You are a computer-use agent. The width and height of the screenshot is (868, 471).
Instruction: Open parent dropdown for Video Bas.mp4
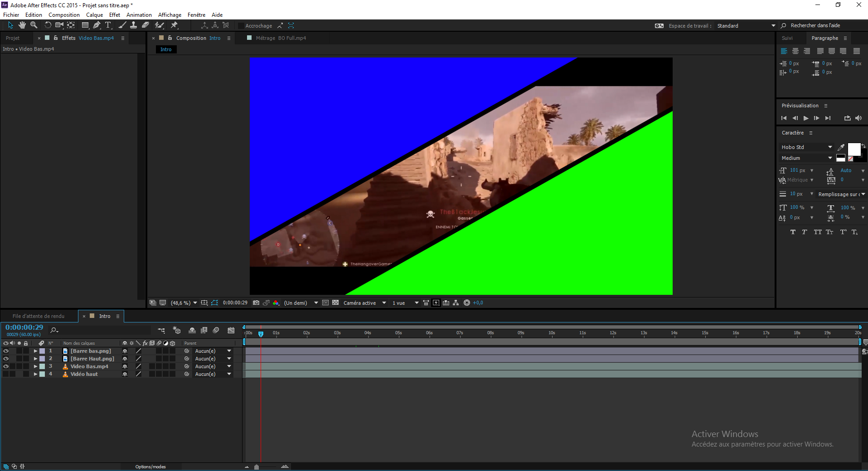pyautogui.click(x=213, y=366)
